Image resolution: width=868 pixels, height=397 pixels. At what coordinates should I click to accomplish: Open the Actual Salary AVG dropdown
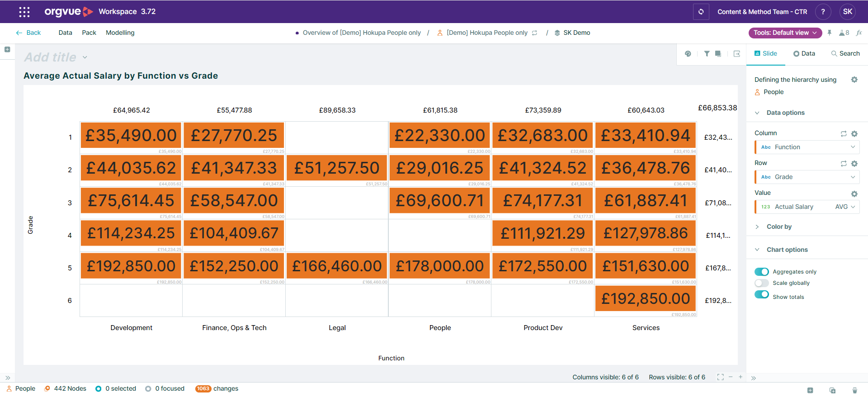807,207
